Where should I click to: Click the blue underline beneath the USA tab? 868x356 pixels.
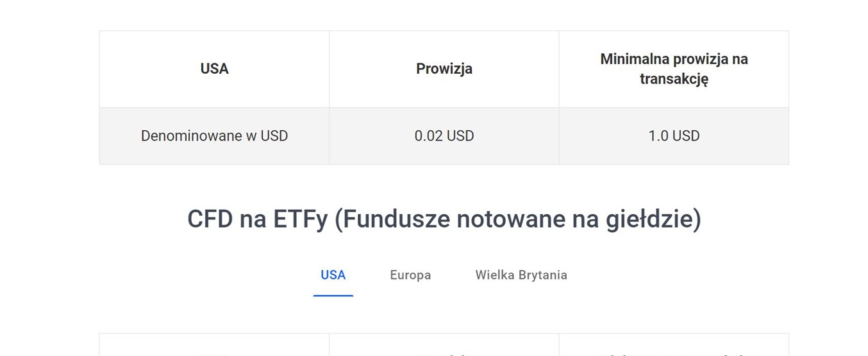(x=333, y=295)
